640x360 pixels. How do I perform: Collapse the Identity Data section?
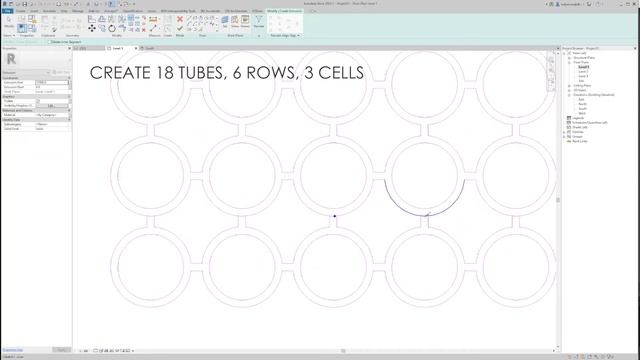[x=69, y=120]
